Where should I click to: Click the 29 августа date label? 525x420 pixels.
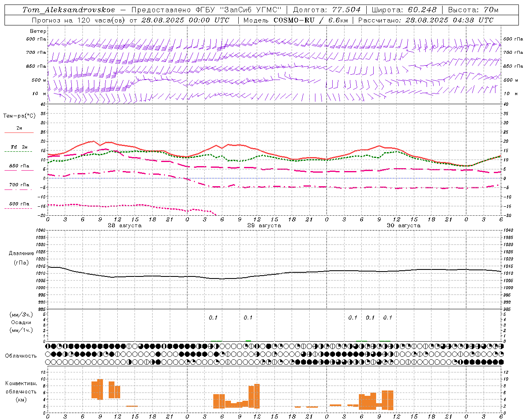(264, 226)
